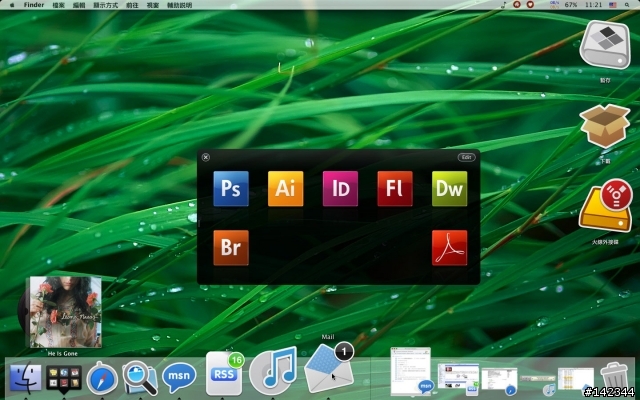Image resolution: width=640 pixels, height=400 pixels.
Task: Open the cardboard box 下載 desktop folder
Action: [605, 126]
